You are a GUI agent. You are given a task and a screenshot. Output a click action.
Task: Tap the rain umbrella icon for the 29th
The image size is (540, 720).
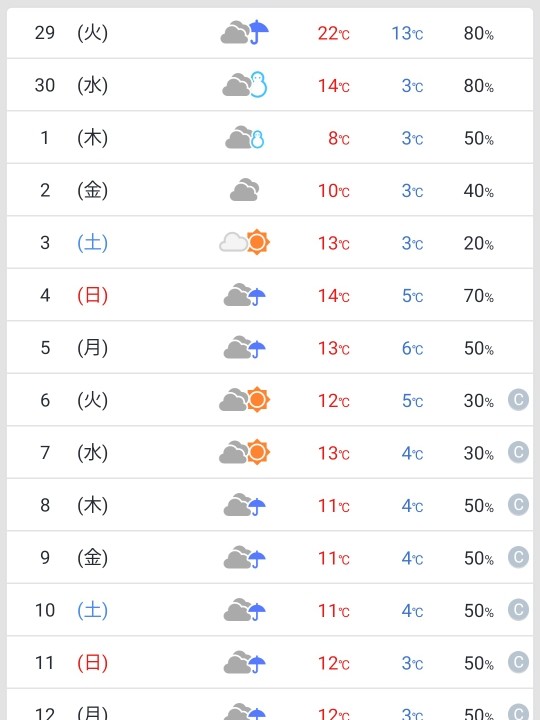[244, 32]
